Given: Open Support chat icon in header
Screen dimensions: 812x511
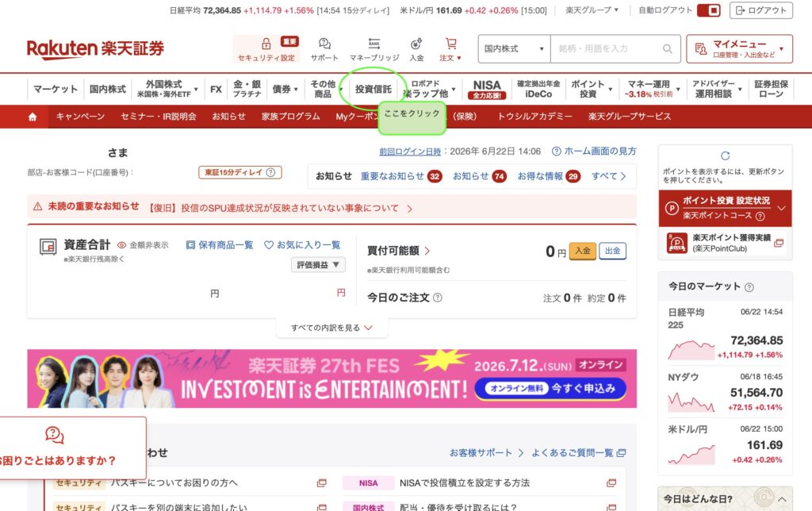Looking at the screenshot, I should [324, 44].
